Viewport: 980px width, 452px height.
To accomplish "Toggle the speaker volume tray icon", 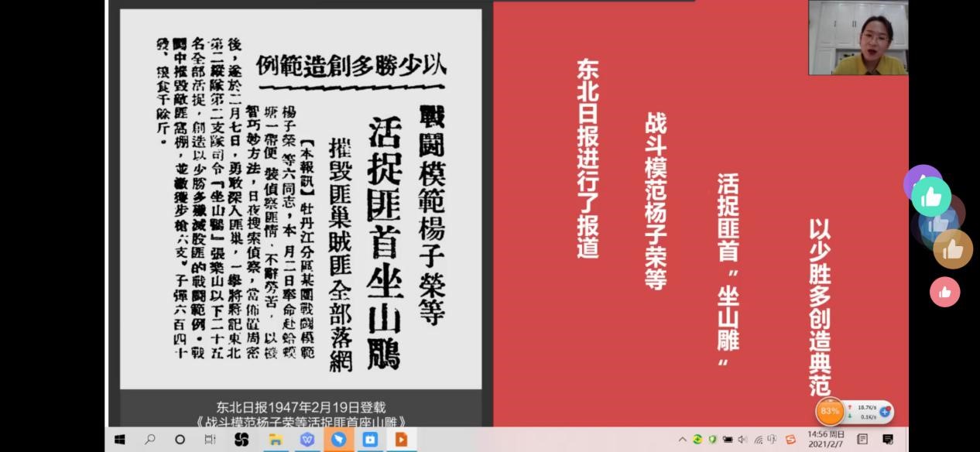I will pyautogui.click(x=742, y=440).
